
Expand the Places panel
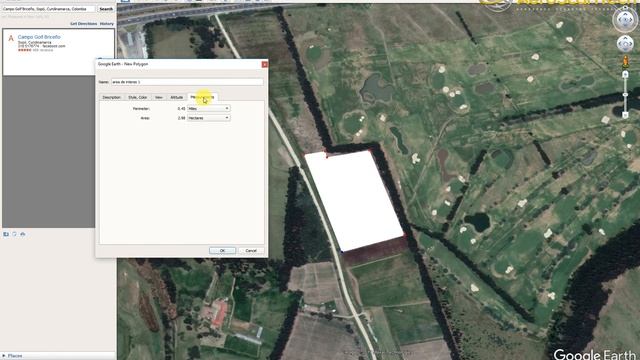(x=3, y=356)
